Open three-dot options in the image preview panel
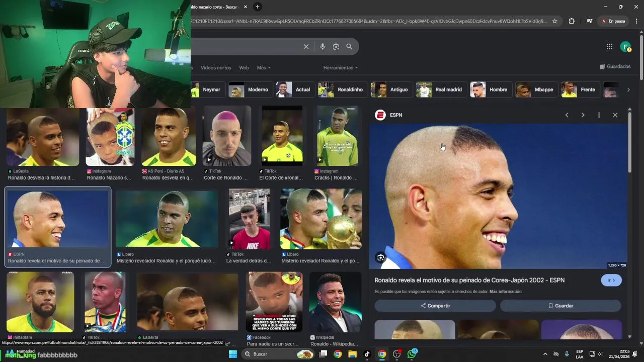 pyautogui.click(x=599, y=115)
